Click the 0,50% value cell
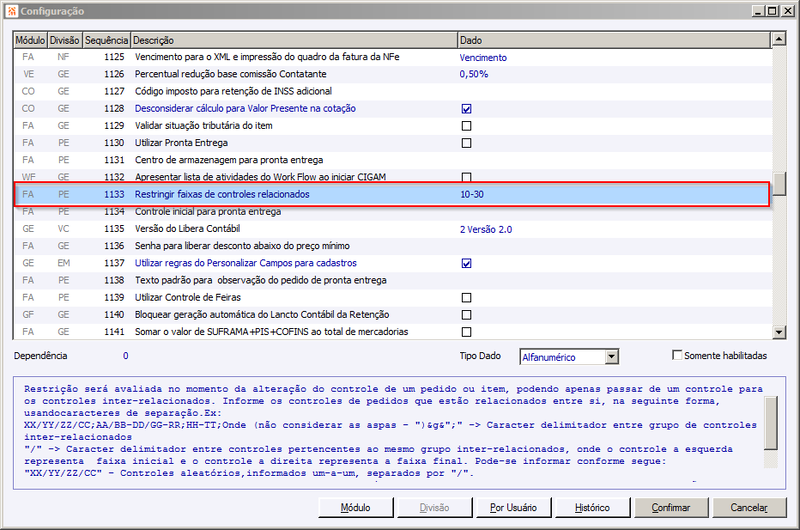Image resolution: width=800 pixels, height=530 pixels. tap(473, 74)
